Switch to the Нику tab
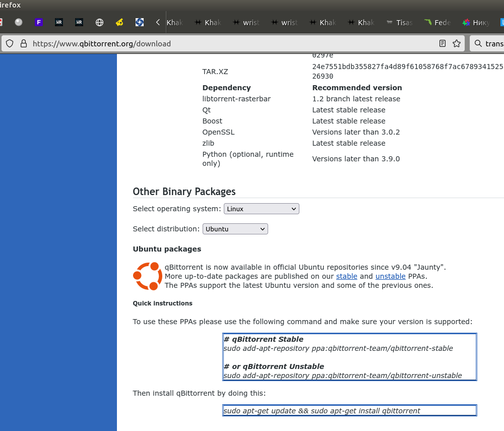Screen dimensions: 504x431 pos(475,23)
